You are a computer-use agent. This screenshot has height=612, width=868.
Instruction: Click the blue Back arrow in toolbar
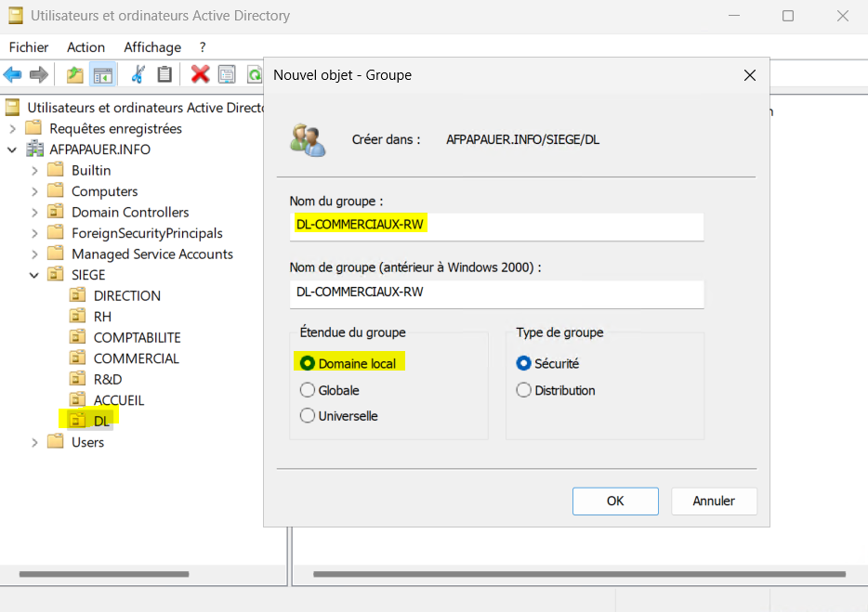(x=13, y=74)
